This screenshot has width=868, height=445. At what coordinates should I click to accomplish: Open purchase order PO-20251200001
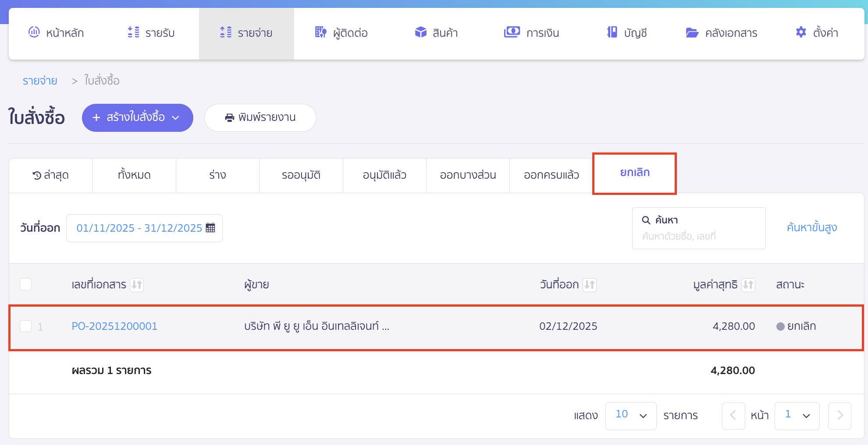[x=114, y=326]
